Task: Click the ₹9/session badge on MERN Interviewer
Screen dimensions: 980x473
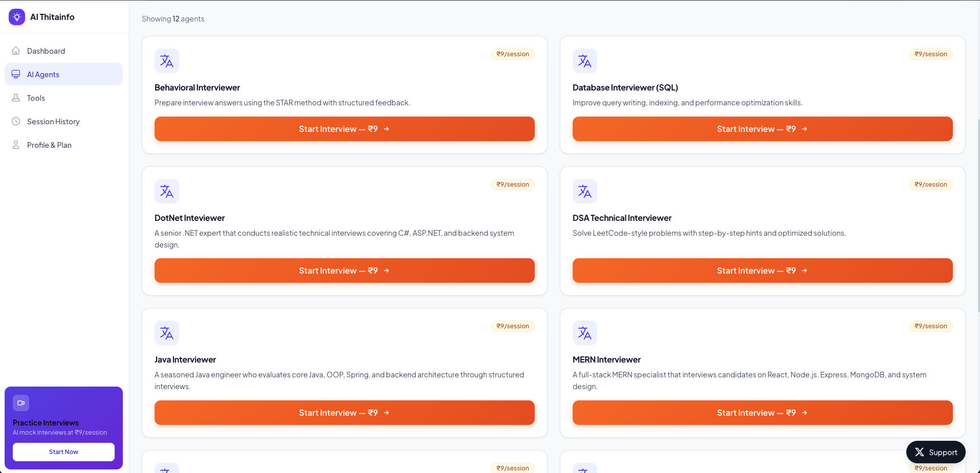Action: pos(931,326)
